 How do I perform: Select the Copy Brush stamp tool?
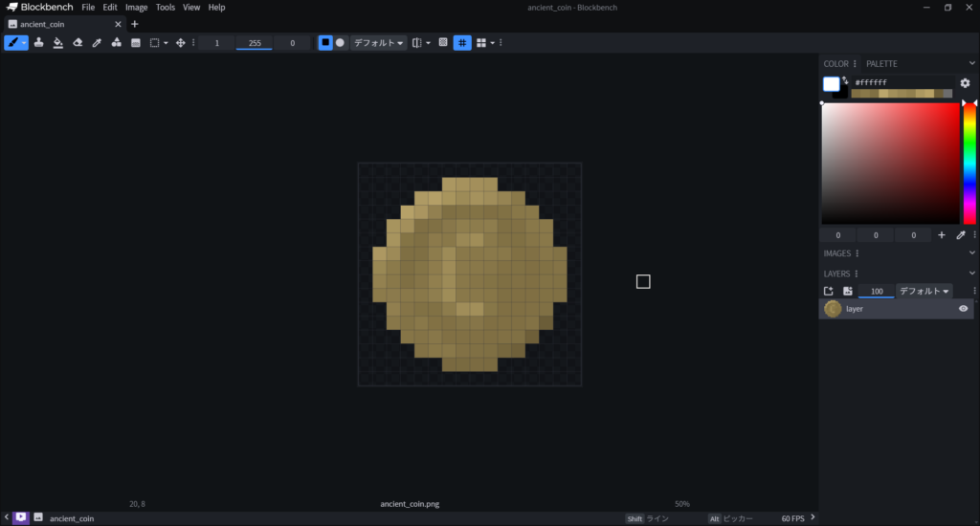(39, 43)
